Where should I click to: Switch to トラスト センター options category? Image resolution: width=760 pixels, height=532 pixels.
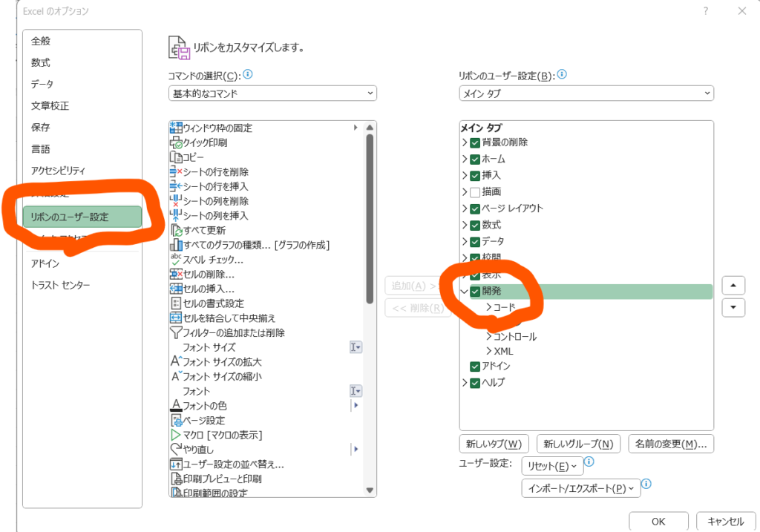pos(59,285)
